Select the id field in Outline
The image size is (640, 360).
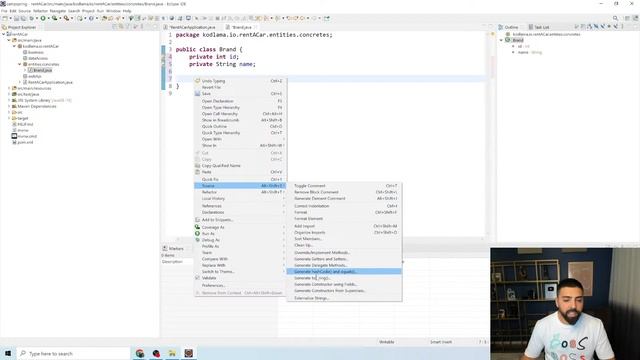coord(521,46)
